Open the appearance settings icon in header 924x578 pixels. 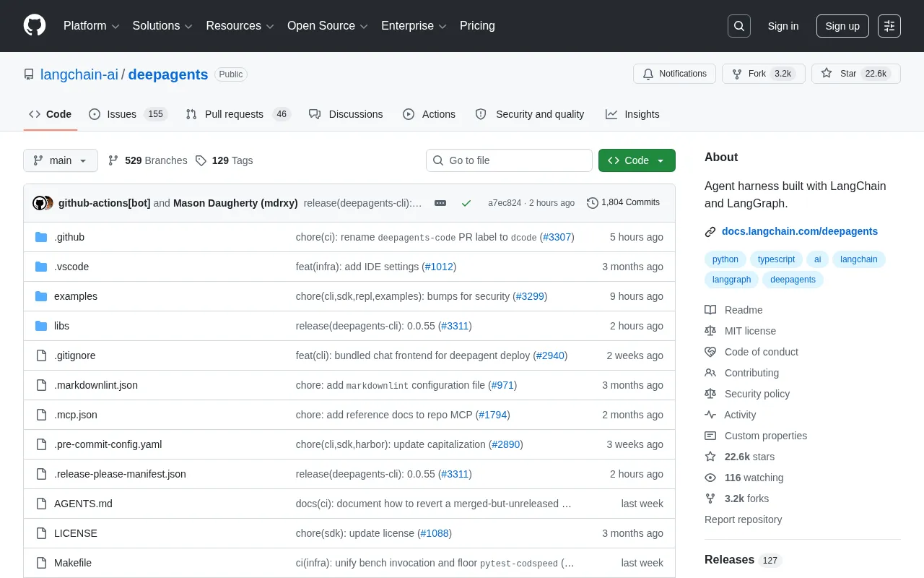tap(889, 26)
